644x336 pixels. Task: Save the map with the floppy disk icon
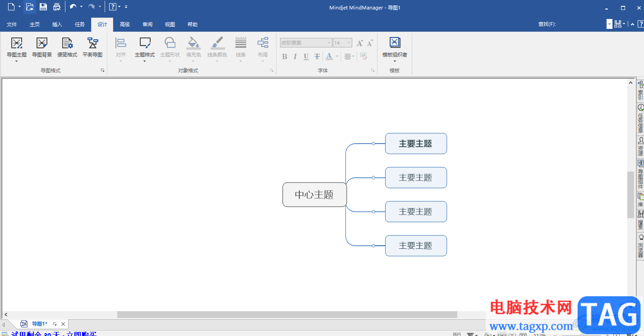tap(43, 7)
